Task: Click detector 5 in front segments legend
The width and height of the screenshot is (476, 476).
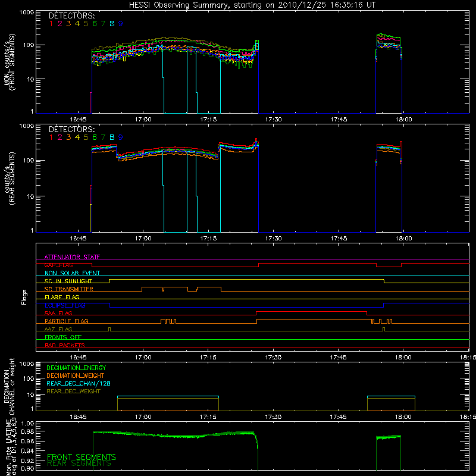Action: [x=86, y=24]
